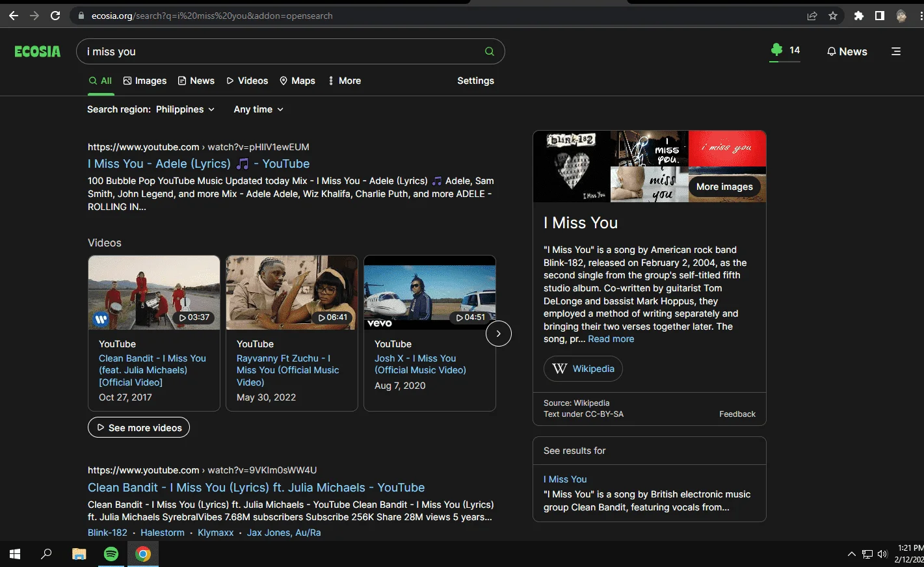Viewport: 924px width, 567px height.
Task: Switch to the News search tab
Action: pyautogui.click(x=196, y=81)
